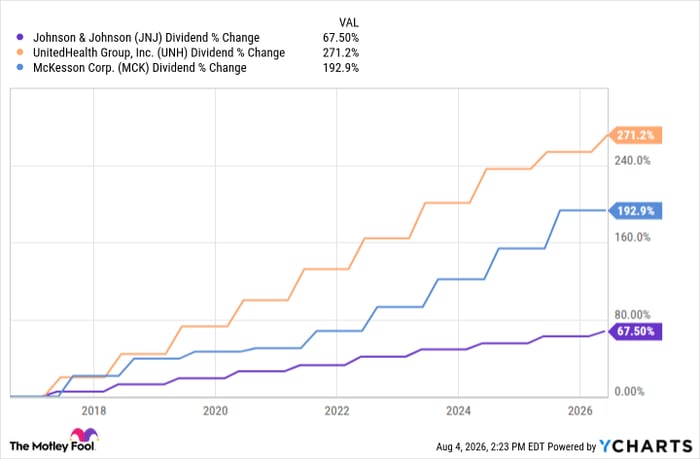The height and width of the screenshot is (459, 700).
Task: Click the blue 192.9% value flag
Action: tap(635, 210)
